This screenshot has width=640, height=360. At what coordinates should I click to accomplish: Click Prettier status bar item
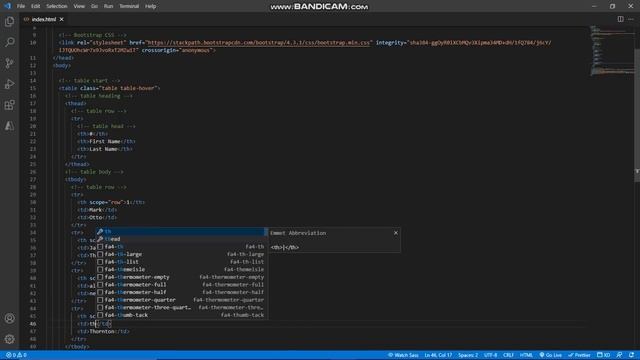[579, 355]
